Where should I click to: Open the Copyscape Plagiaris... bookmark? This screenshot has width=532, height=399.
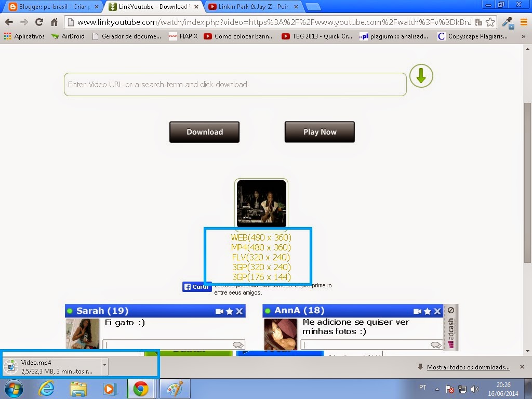473,36
